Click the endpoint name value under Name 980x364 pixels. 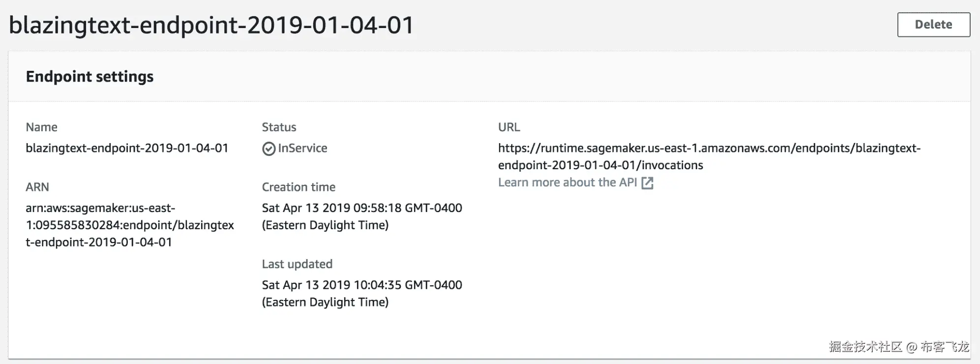(x=127, y=148)
